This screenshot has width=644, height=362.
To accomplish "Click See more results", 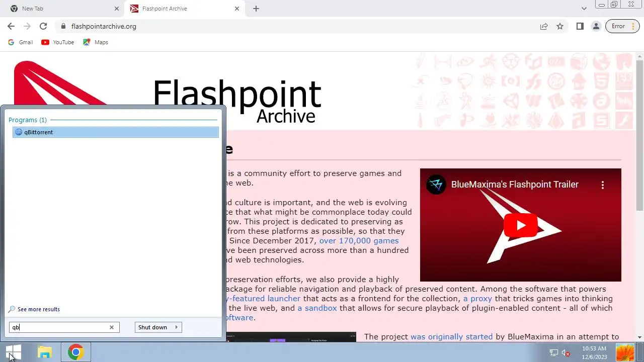I will click(x=34, y=309).
